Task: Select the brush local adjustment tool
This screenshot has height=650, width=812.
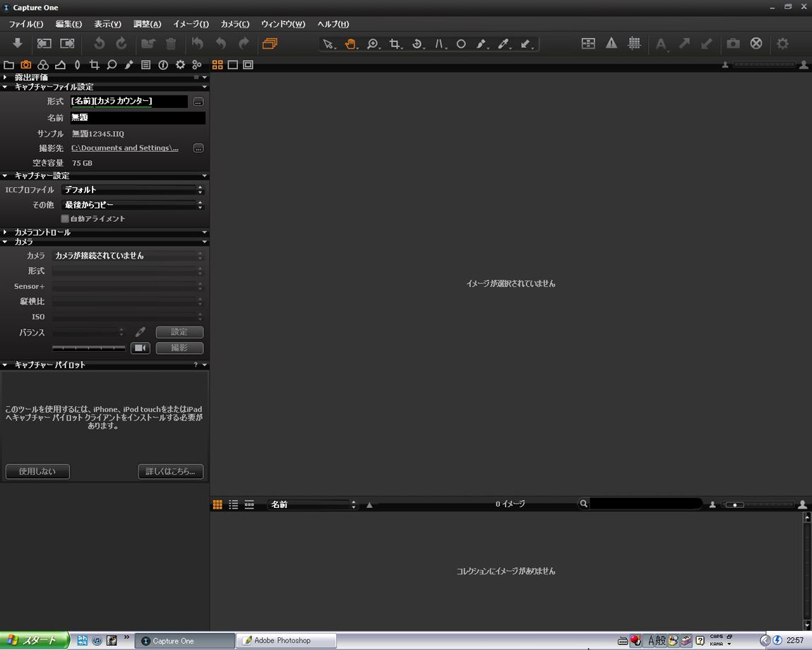Action: [482, 44]
